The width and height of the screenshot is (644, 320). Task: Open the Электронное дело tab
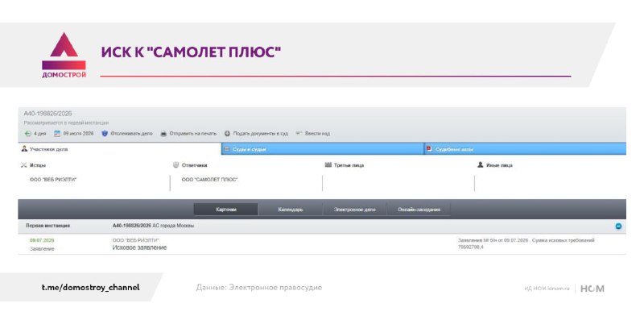354,210
